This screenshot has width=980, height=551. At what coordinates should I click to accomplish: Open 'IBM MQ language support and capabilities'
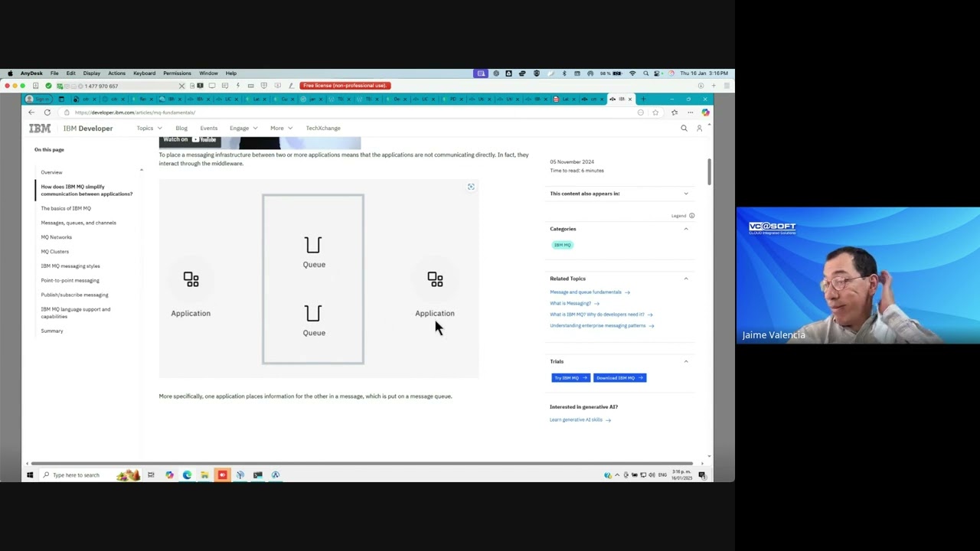point(76,313)
